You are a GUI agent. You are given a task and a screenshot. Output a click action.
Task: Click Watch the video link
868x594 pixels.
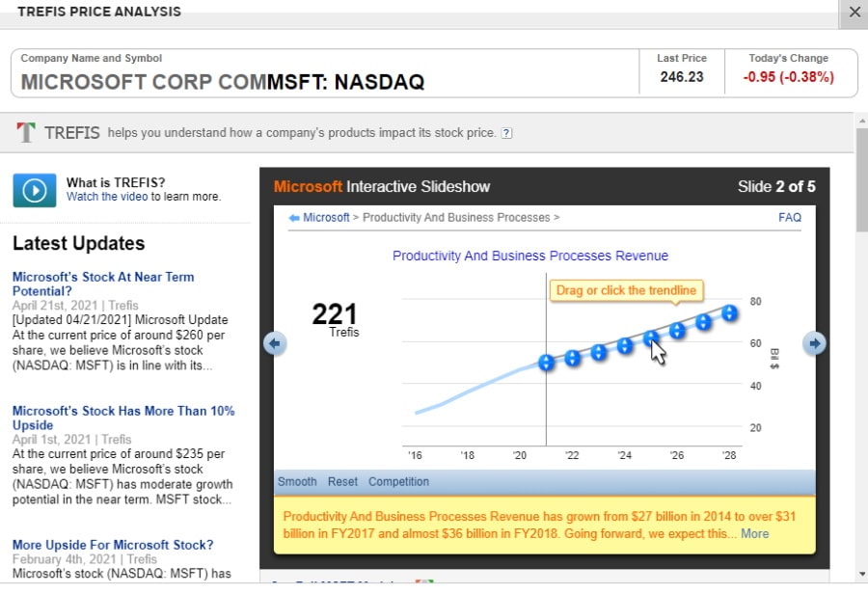[107, 197]
